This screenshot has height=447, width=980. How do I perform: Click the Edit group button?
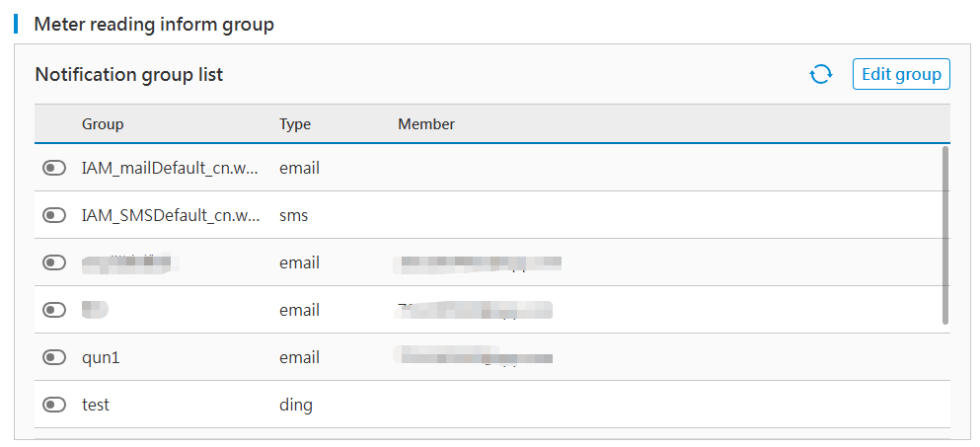pos(901,74)
